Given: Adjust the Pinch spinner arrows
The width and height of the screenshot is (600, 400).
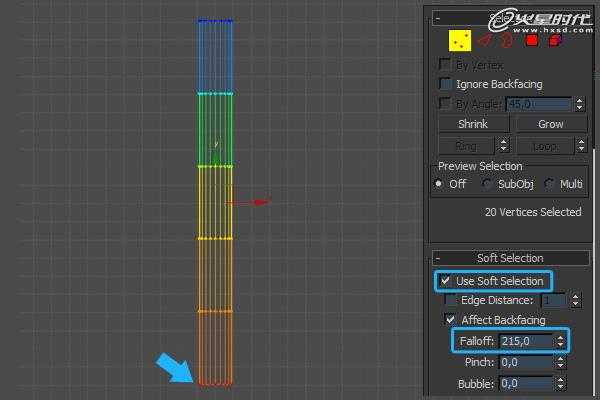Looking at the screenshot, I should pyautogui.click(x=560, y=362).
